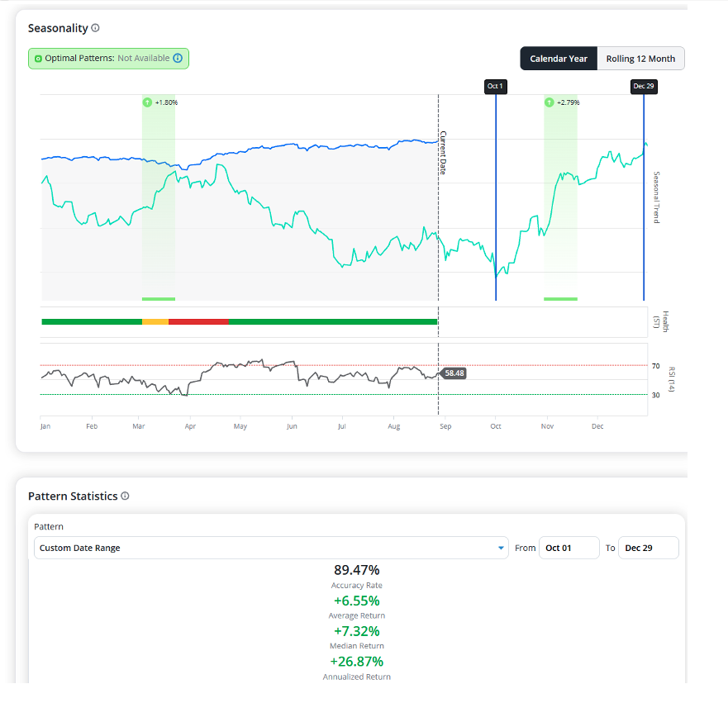Screen dimensions: 728x703
Task: Open the From date field Oct 01
Action: (x=569, y=548)
